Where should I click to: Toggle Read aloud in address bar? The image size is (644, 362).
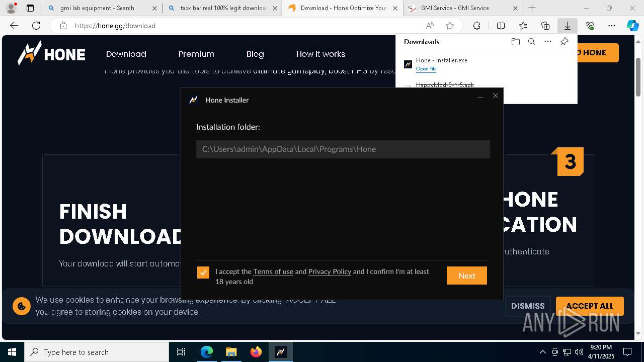click(x=430, y=26)
